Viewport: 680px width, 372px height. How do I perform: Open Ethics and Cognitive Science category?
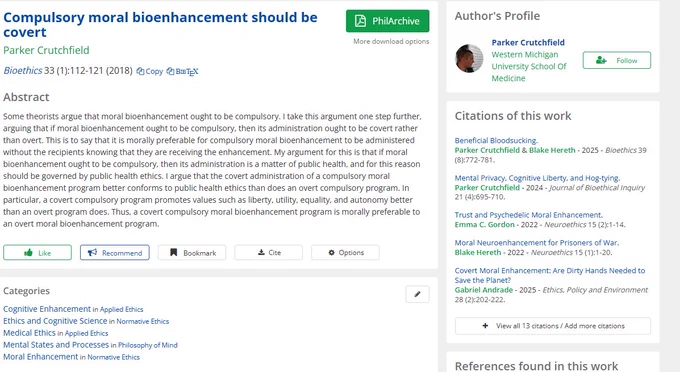[x=55, y=321]
